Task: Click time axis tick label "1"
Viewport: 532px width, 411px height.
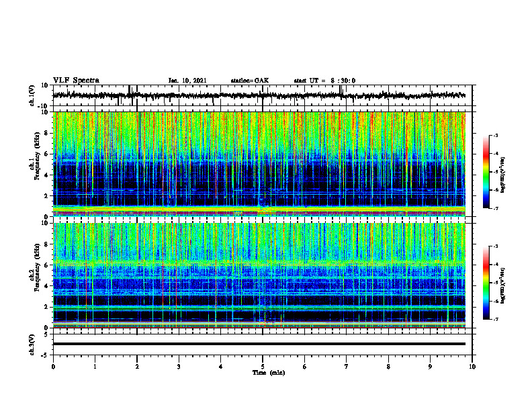Action: 95,367
